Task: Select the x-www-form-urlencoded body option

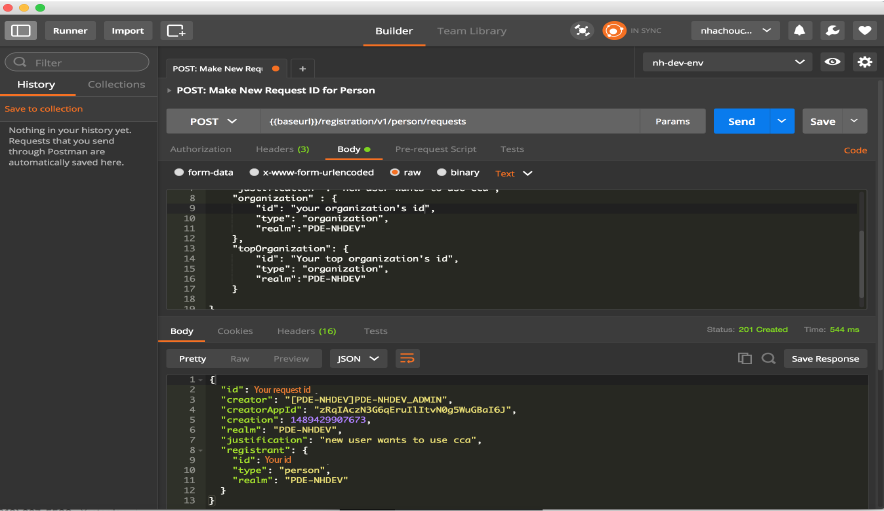Action: click(254, 172)
